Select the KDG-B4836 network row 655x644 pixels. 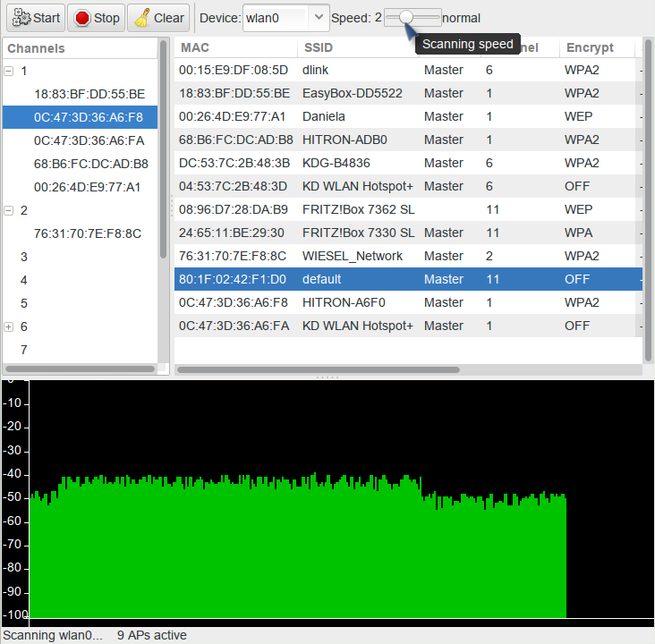click(x=408, y=163)
